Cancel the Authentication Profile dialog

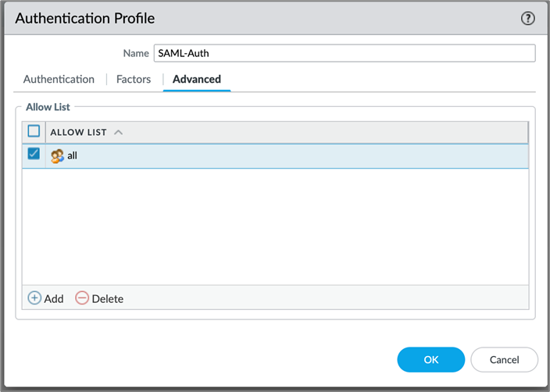pos(504,360)
